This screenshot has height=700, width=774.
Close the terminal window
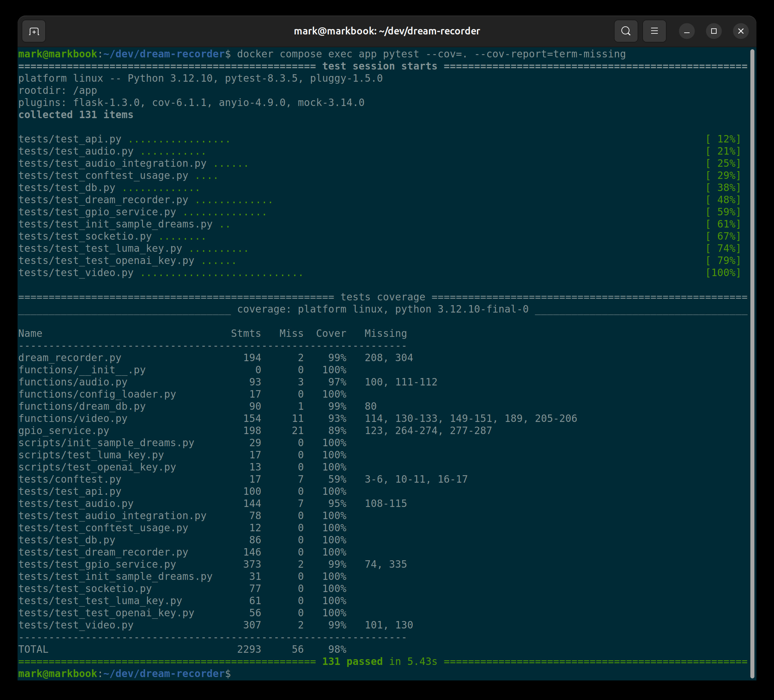click(x=741, y=31)
